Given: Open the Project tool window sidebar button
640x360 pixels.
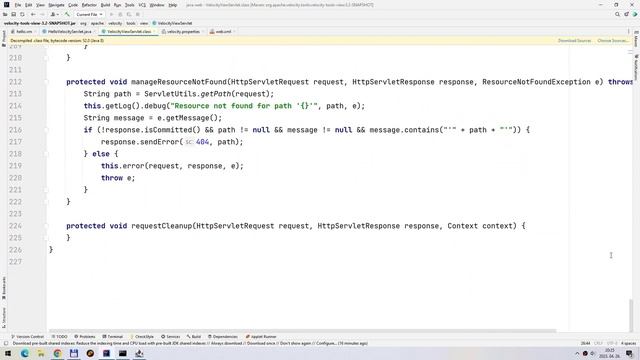Looking at the screenshot, I should 4,38.
